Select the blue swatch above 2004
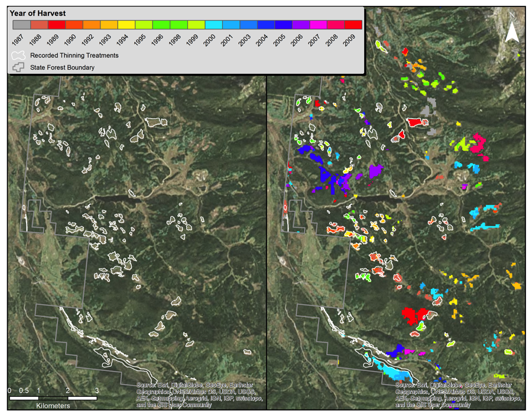Image resolution: width=532 pixels, height=417 pixels. [x=266, y=25]
